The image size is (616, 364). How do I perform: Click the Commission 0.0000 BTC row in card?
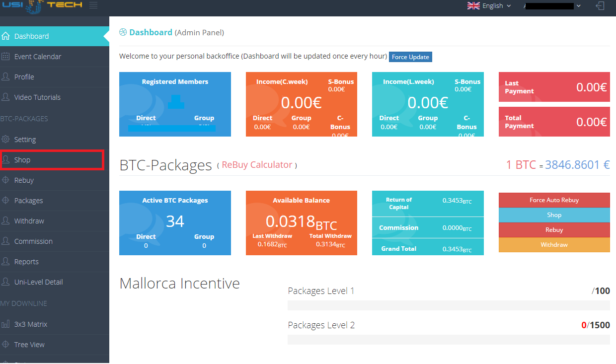point(428,227)
